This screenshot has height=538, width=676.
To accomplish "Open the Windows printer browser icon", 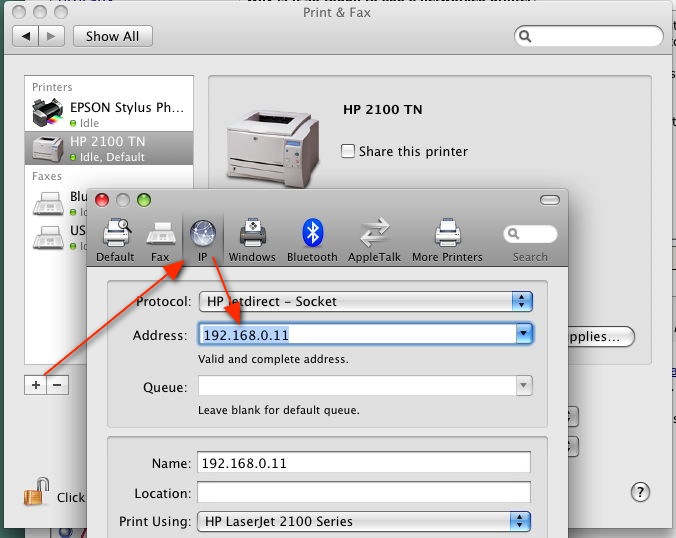I will 252,241.
